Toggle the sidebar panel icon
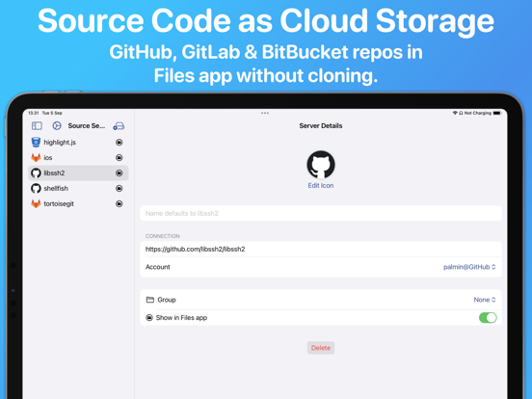The image size is (532, 399). click(x=37, y=126)
